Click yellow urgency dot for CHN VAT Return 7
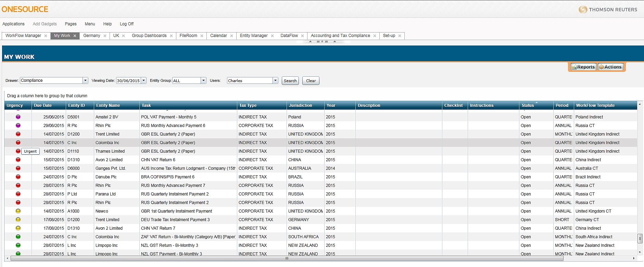The height and width of the screenshot is (267, 644). point(18,228)
